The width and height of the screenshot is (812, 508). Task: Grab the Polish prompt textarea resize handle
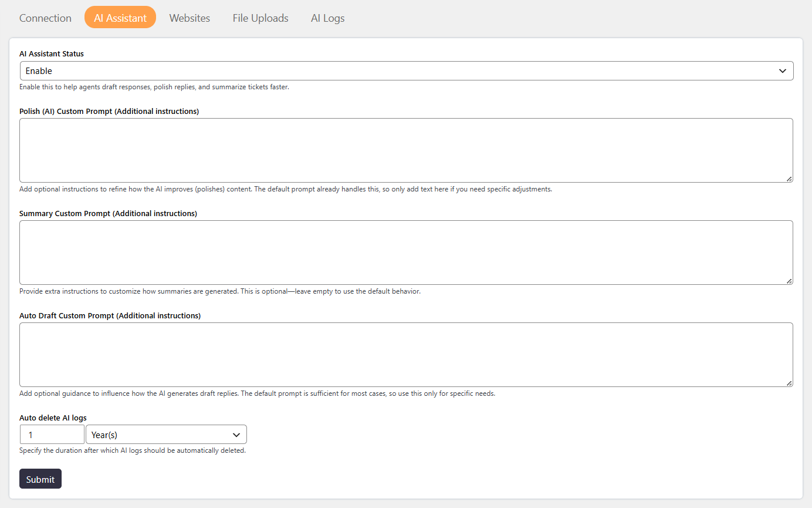coord(789,179)
